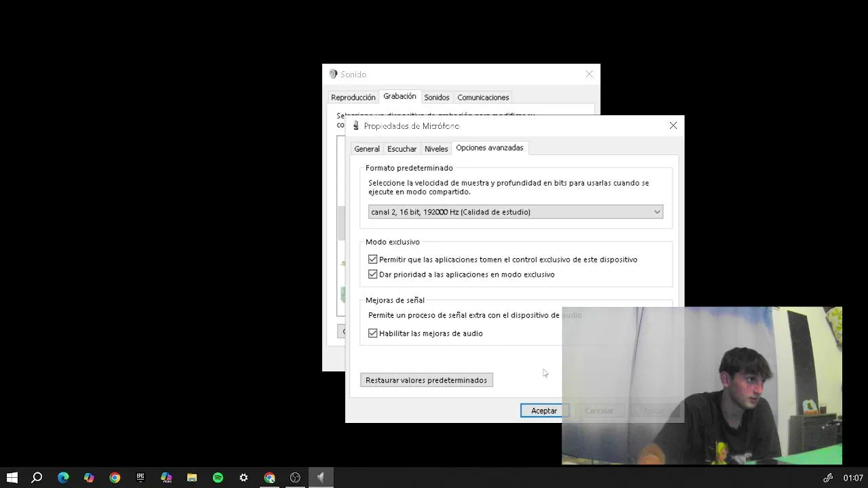868x488 pixels.
Task: Switch to Reproducción tab in Sonido window
Action: coord(353,98)
